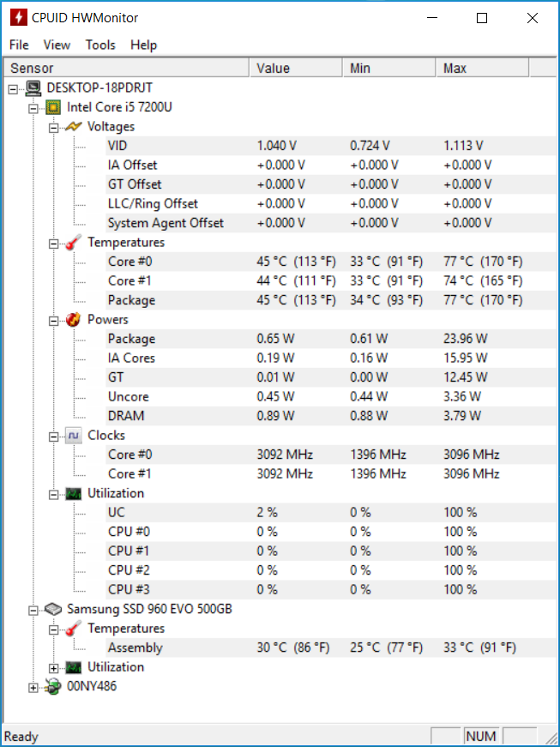This screenshot has width=560, height=747.
Task: Click the 00NY486 battery icon
Action: point(53,686)
